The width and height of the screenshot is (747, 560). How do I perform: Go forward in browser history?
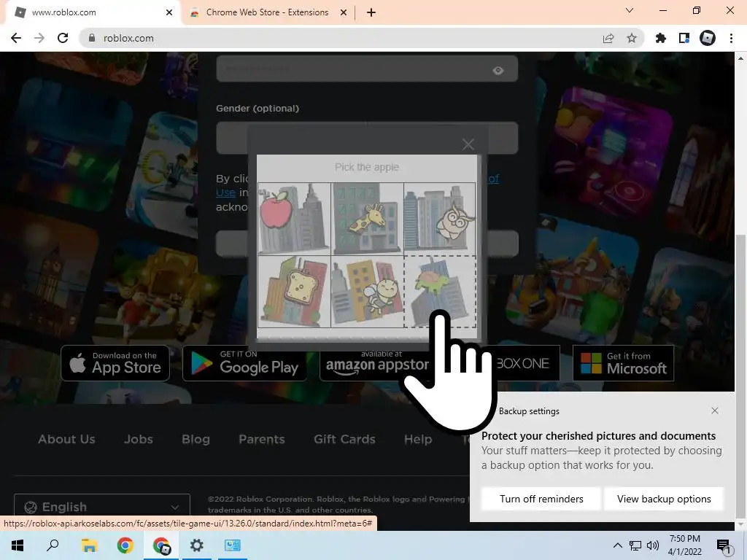[x=39, y=38]
